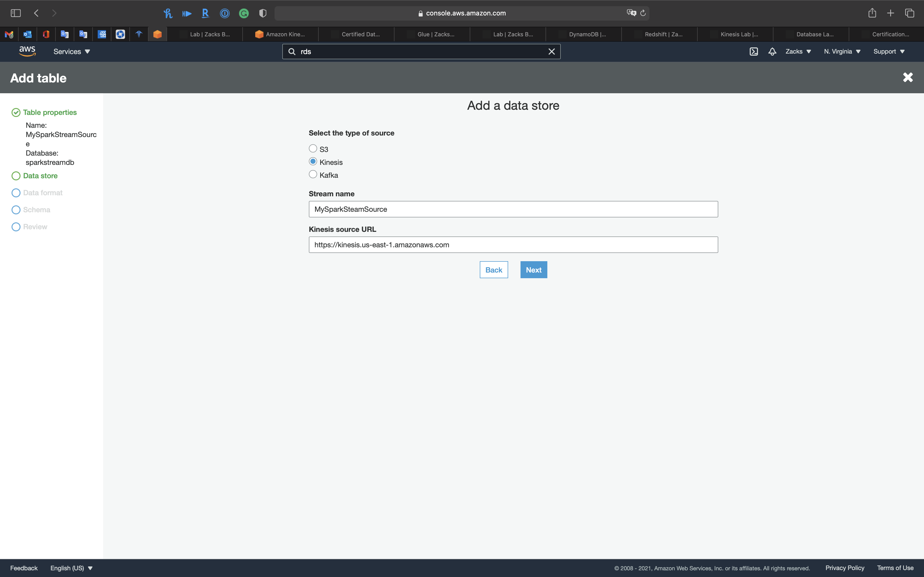Image resolution: width=924 pixels, height=577 pixels.
Task: Click the Next button
Action: tap(533, 270)
